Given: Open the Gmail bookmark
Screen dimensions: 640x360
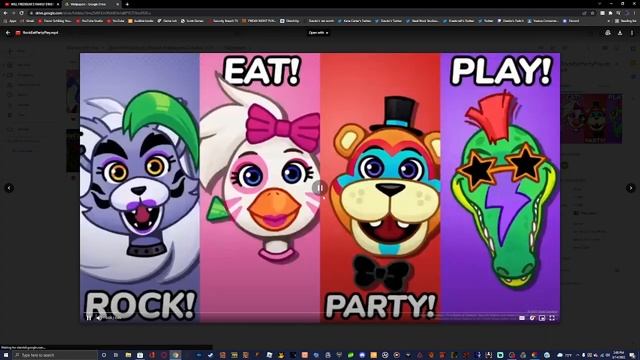Looking at the screenshot, I should point(28,20).
